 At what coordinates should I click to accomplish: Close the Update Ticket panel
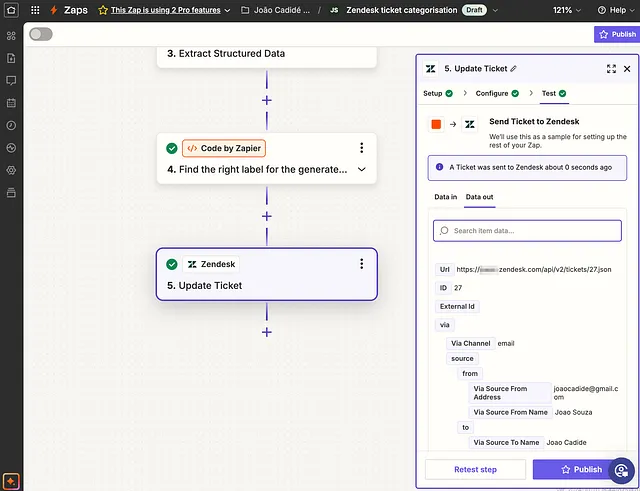click(627, 69)
